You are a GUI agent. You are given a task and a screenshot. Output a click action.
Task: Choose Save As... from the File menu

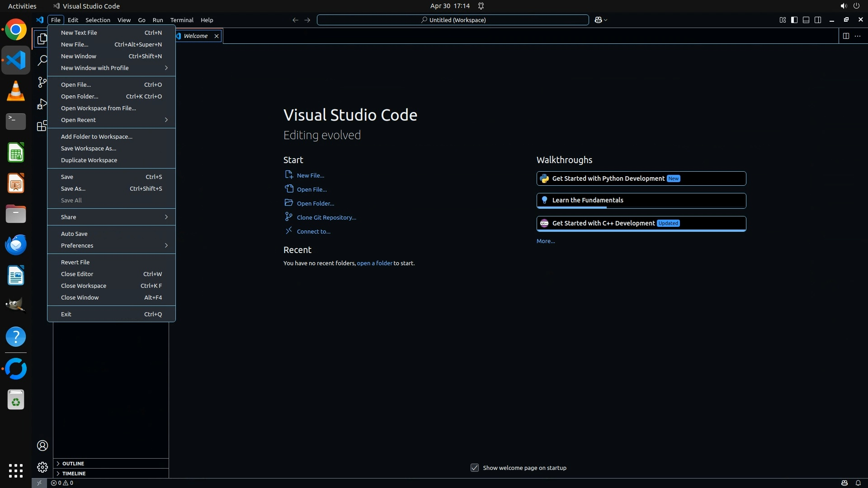73,188
